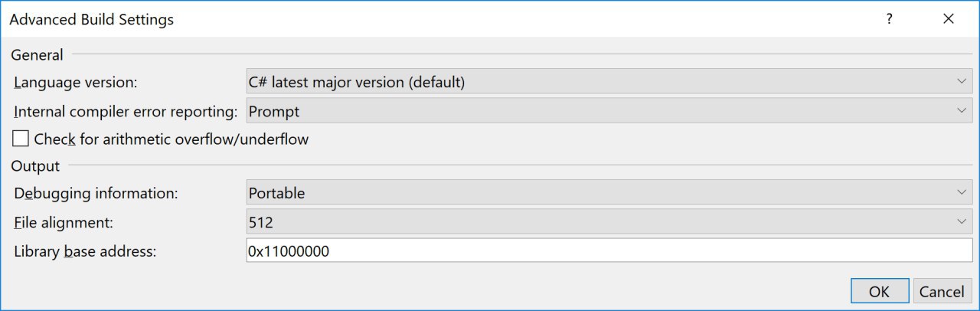Click the File alignment dropdown chevron
980x311 pixels.
(962, 222)
